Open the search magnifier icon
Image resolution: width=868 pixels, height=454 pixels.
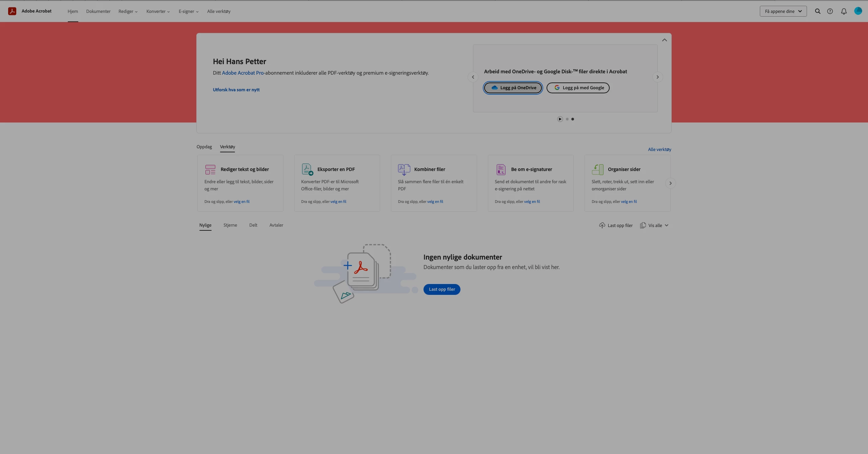[x=817, y=11]
